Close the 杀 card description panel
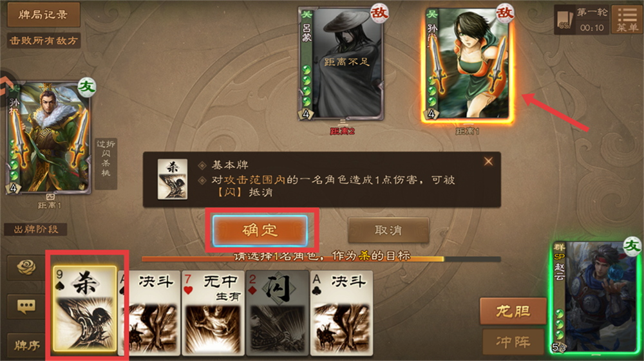The image size is (644, 361). [488, 162]
